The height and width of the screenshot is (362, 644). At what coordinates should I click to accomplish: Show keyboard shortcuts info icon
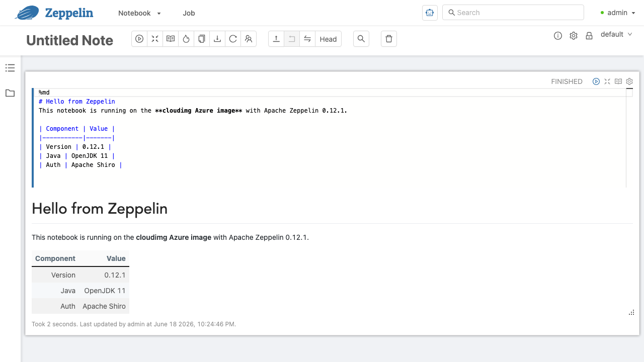(558, 36)
